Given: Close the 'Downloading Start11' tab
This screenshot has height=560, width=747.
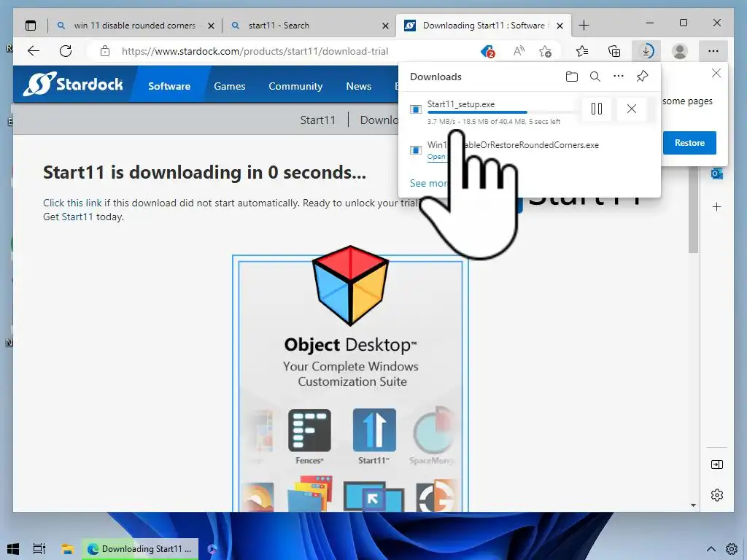Looking at the screenshot, I should tap(560, 26).
